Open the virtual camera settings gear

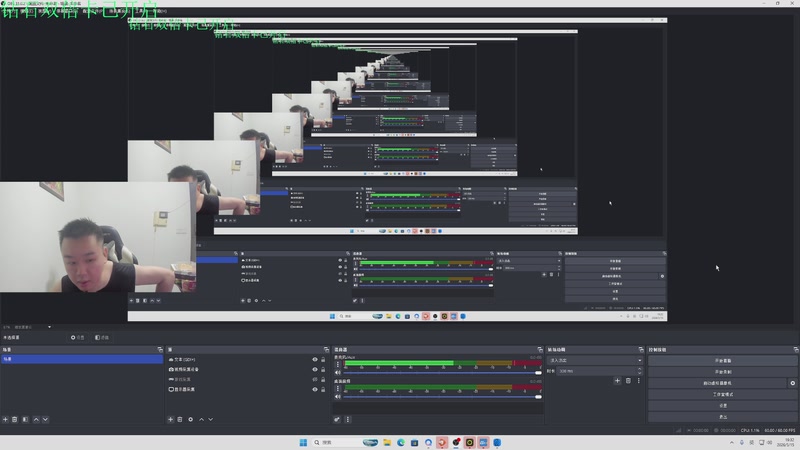click(792, 383)
